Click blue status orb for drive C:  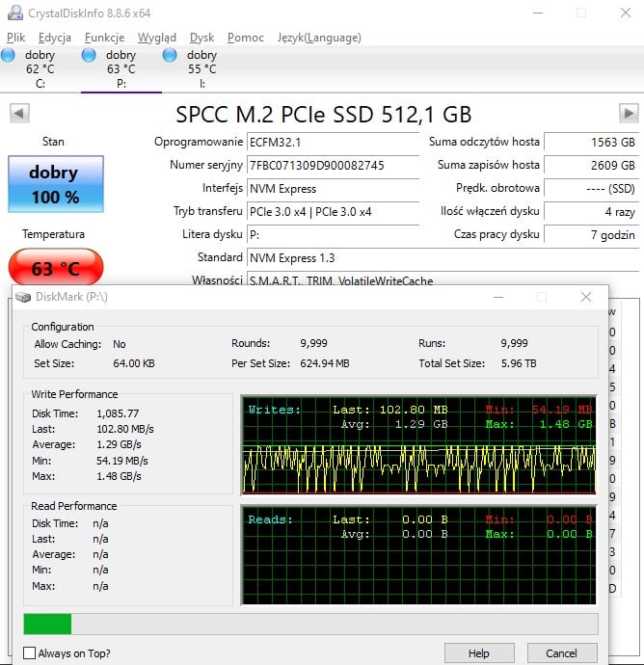point(8,55)
